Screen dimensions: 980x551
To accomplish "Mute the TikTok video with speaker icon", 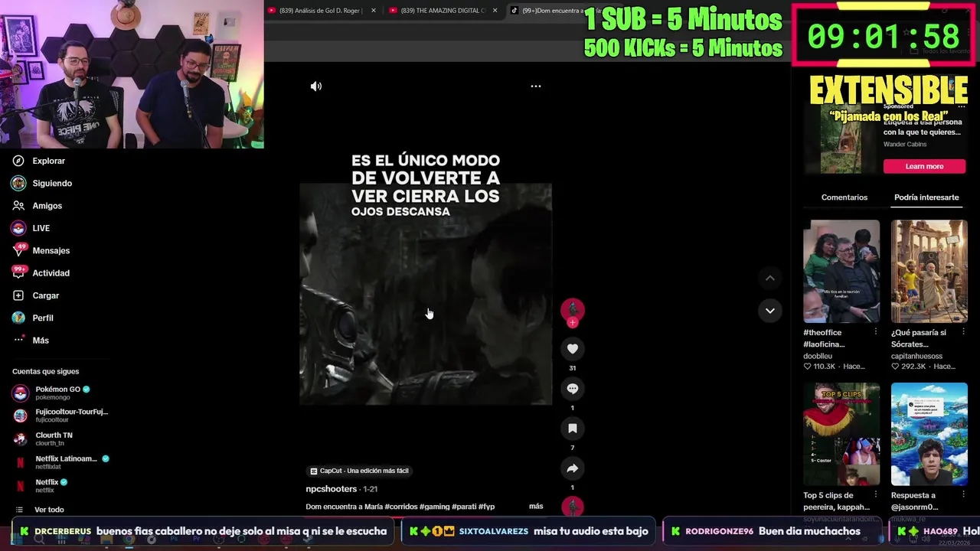I will click(x=316, y=86).
